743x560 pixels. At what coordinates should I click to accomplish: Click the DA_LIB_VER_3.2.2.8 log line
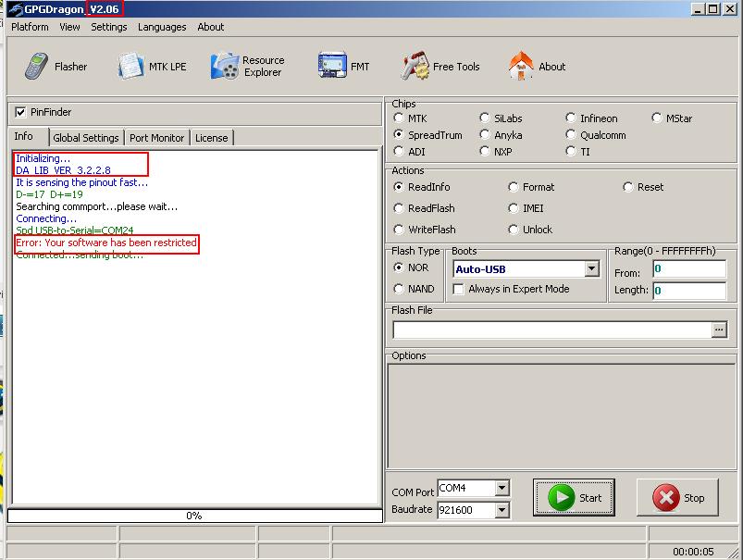[64, 170]
